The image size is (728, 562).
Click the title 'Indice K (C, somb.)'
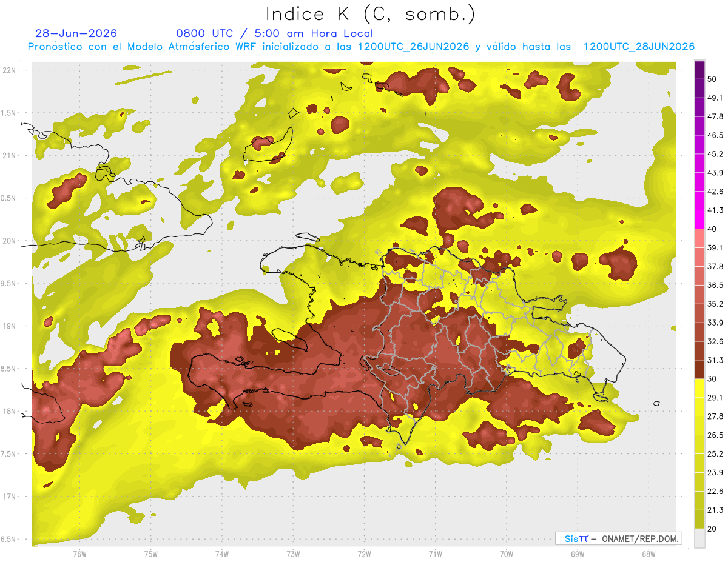click(370, 14)
